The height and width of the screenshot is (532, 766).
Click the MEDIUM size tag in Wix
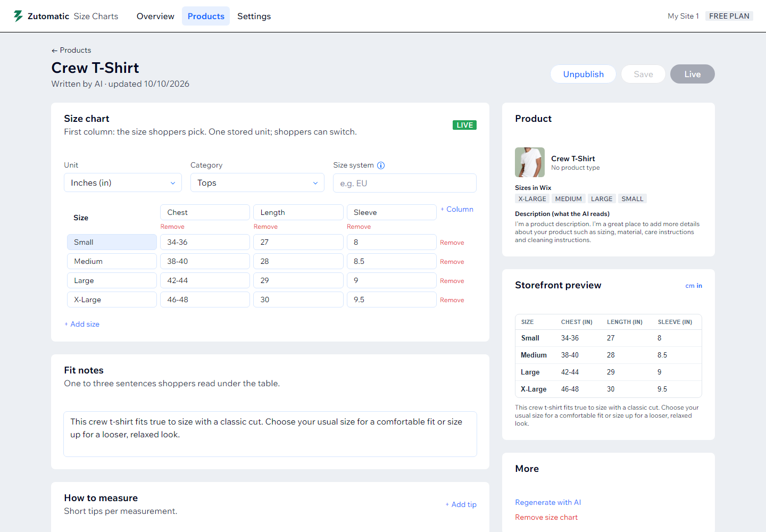569,199
